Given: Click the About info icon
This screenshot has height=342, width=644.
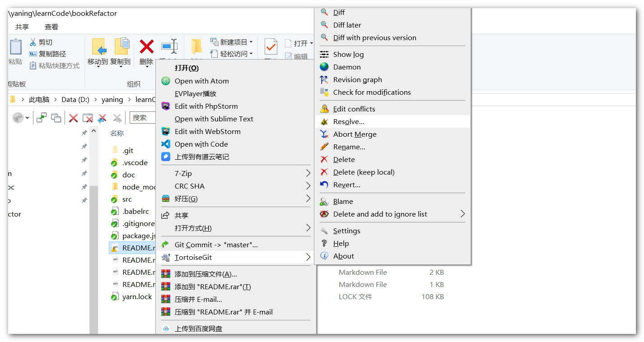Looking at the screenshot, I should point(324,256).
